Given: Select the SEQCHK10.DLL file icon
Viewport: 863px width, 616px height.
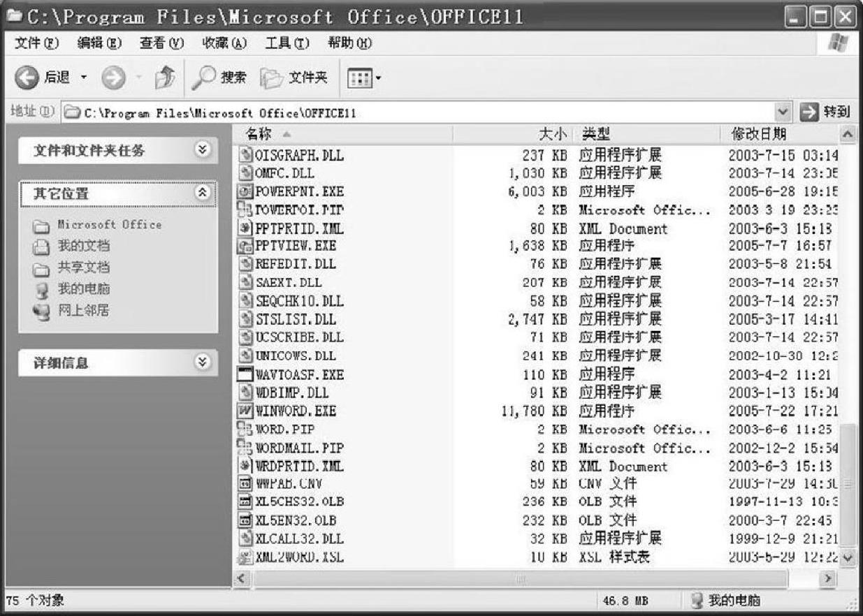Looking at the screenshot, I should [x=245, y=301].
